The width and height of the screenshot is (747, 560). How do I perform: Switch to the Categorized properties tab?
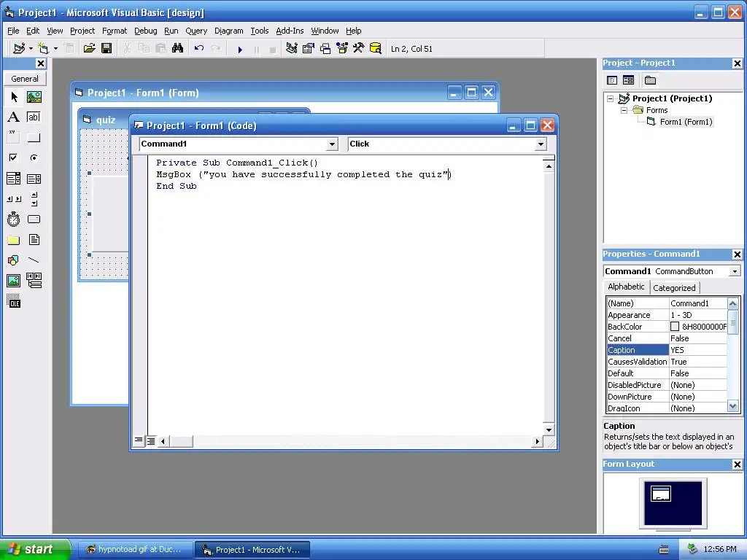point(674,287)
